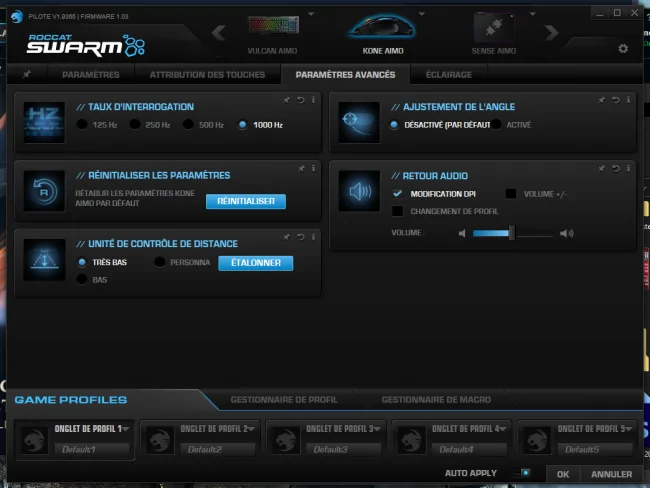
Task: Expand the Kone AIMO dropdown arrow
Action: tap(422, 14)
